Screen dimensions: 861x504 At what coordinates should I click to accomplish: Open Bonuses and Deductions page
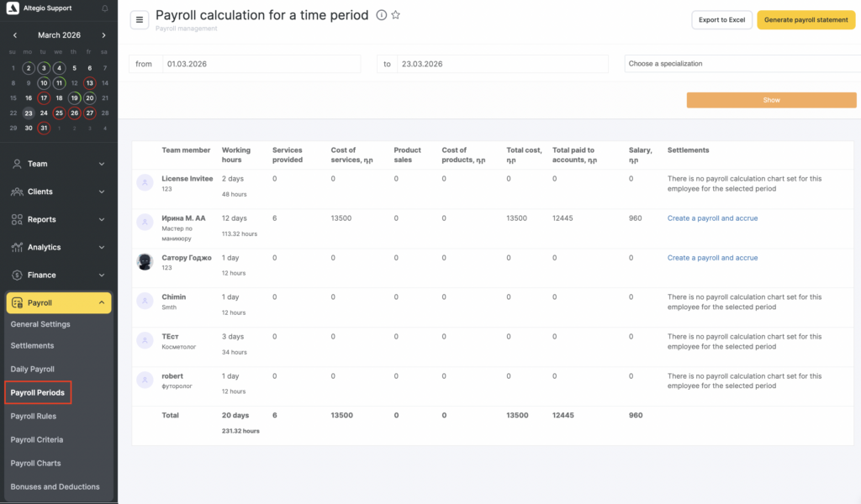click(55, 486)
